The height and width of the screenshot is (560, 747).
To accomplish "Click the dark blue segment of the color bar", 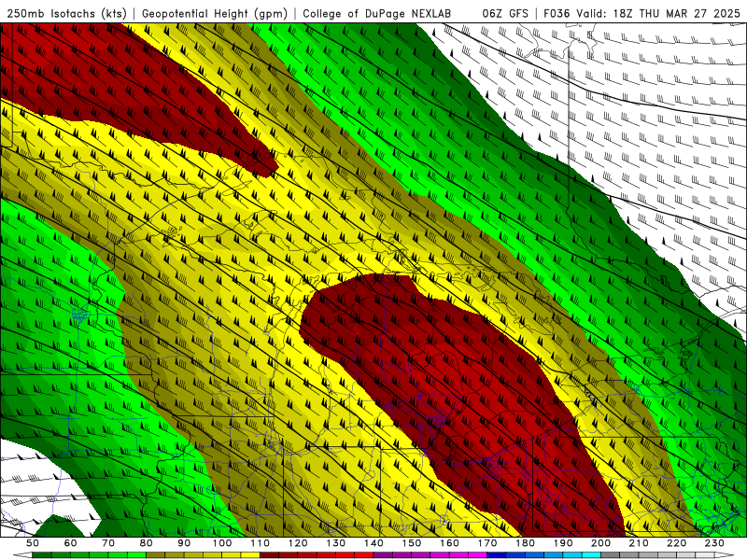I will [x=497, y=554].
